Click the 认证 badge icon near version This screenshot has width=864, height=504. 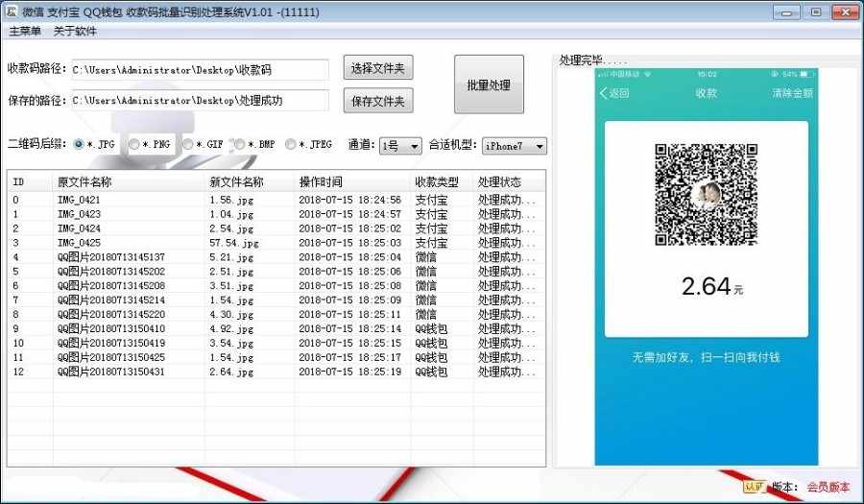click(x=755, y=487)
